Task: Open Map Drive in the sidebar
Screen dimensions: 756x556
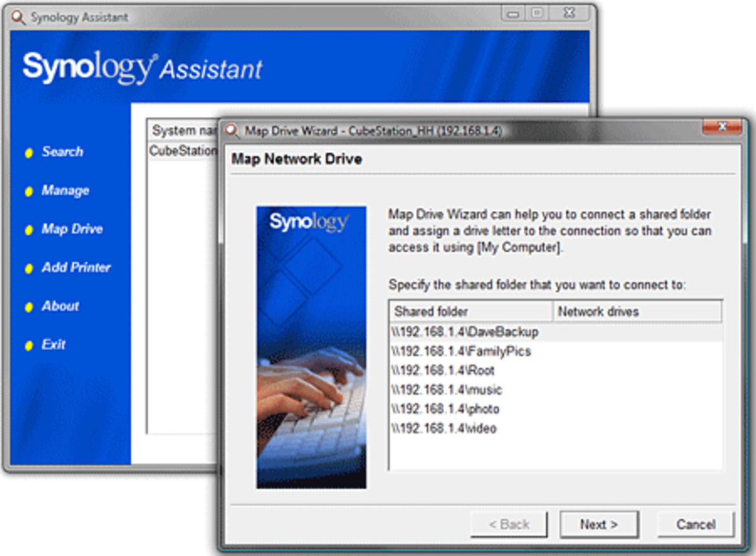Action: point(72,229)
